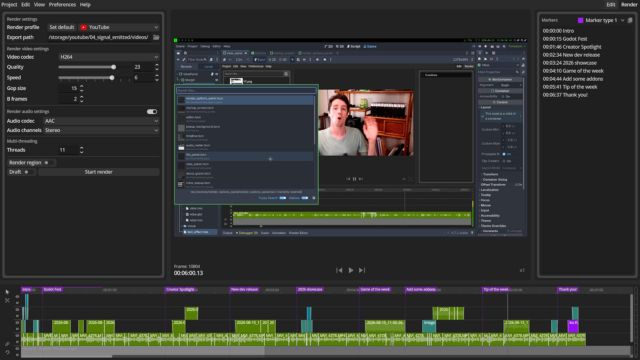Select the 00:00:00 Intro marker entry
Viewport: 640px width, 360px height.
pos(558,31)
